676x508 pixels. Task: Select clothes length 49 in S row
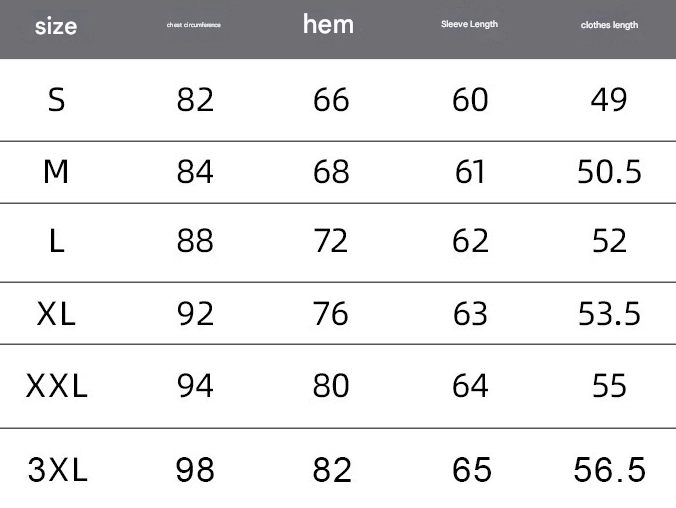[609, 100]
